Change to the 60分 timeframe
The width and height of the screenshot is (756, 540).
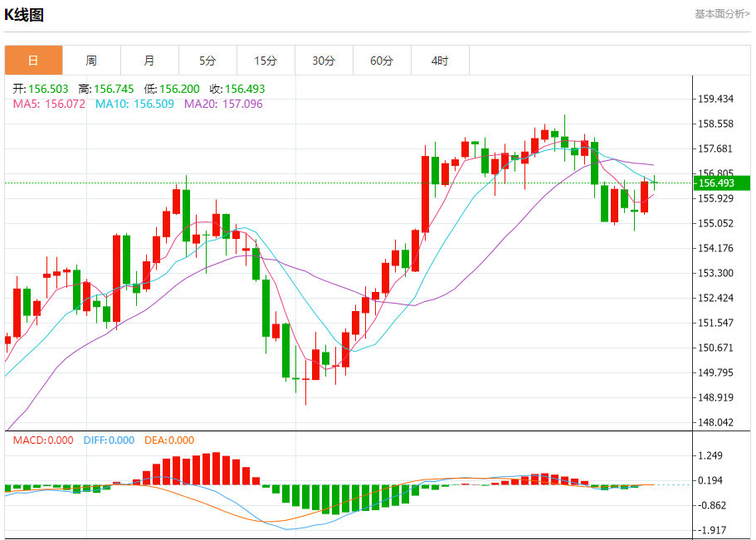pos(382,61)
